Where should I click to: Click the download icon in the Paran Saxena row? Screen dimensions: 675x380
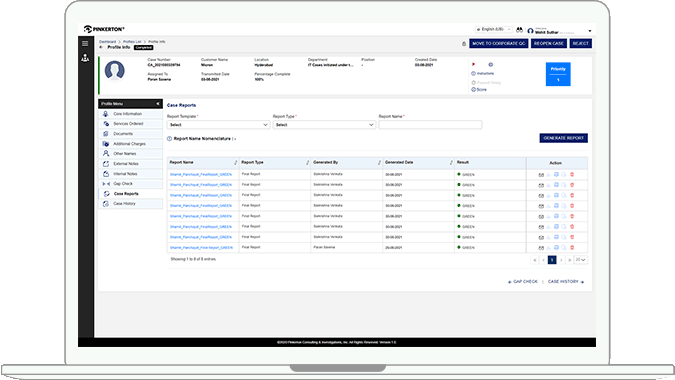pos(548,248)
